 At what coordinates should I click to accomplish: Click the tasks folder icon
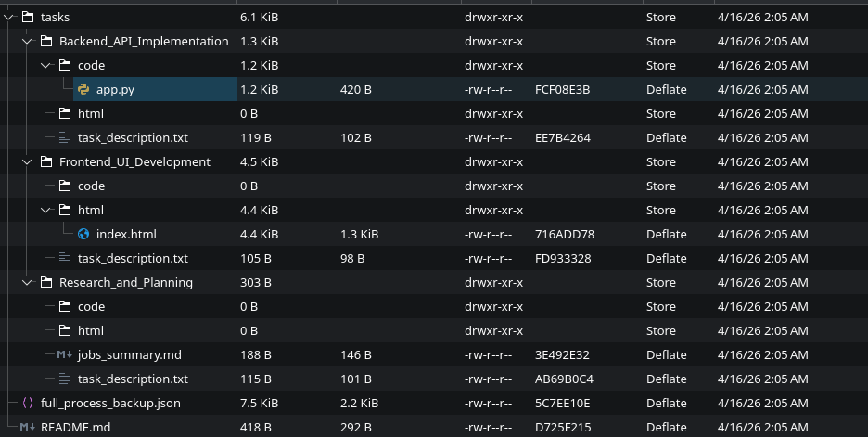coord(28,18)
